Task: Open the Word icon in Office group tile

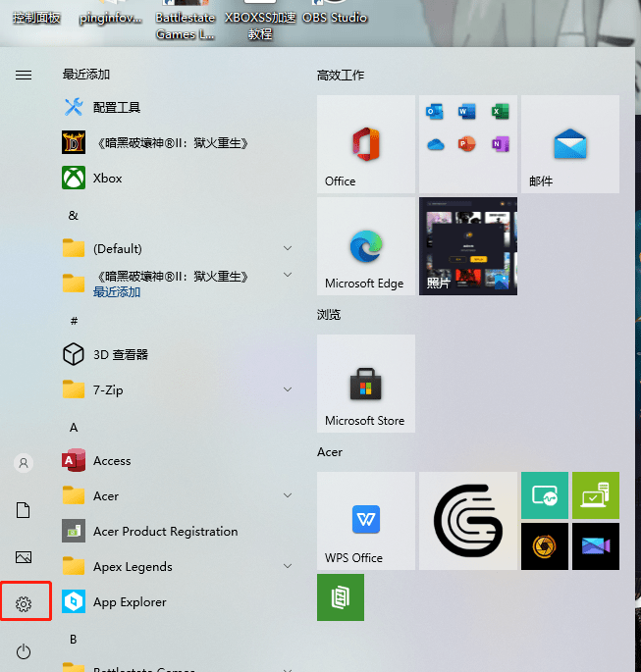Action: click(x=467, y=112)
